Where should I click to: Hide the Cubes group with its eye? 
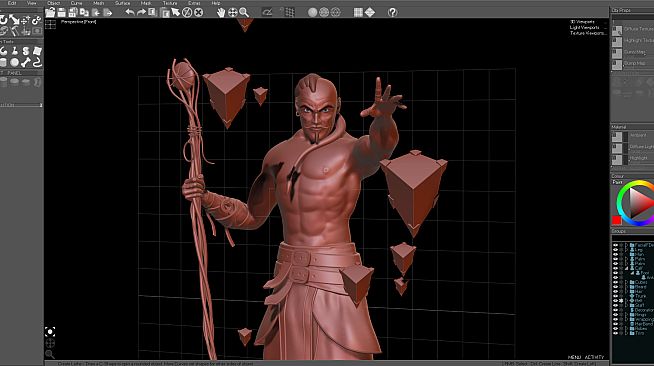(616, 282)
